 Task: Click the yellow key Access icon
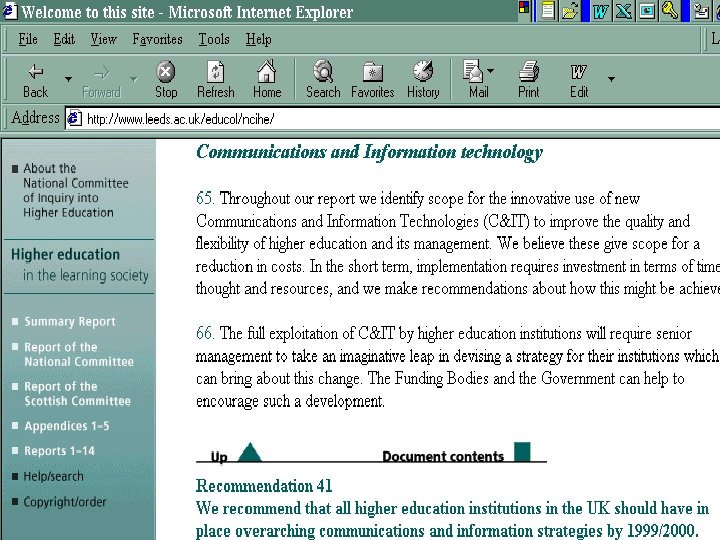point(670,10)
